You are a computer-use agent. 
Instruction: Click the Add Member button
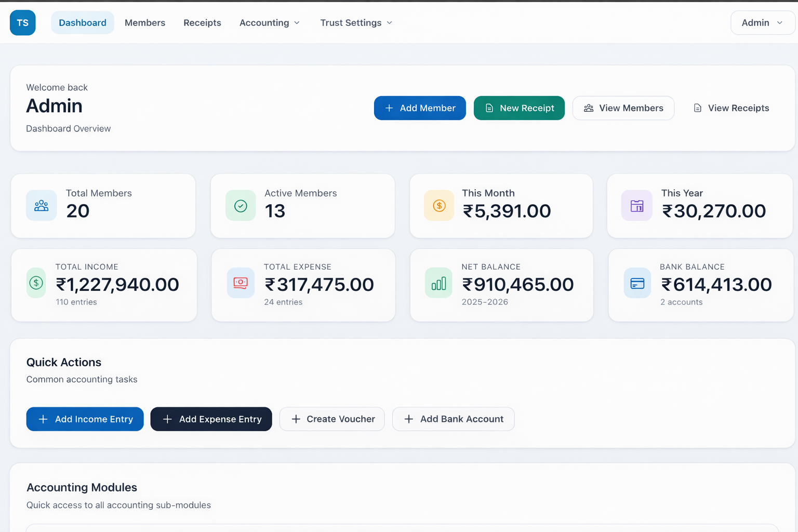click(420, 108)
